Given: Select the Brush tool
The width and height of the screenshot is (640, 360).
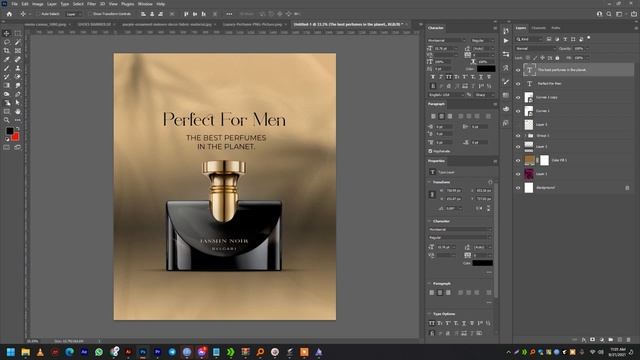Looking at the screenshot, I should (7, 68).
